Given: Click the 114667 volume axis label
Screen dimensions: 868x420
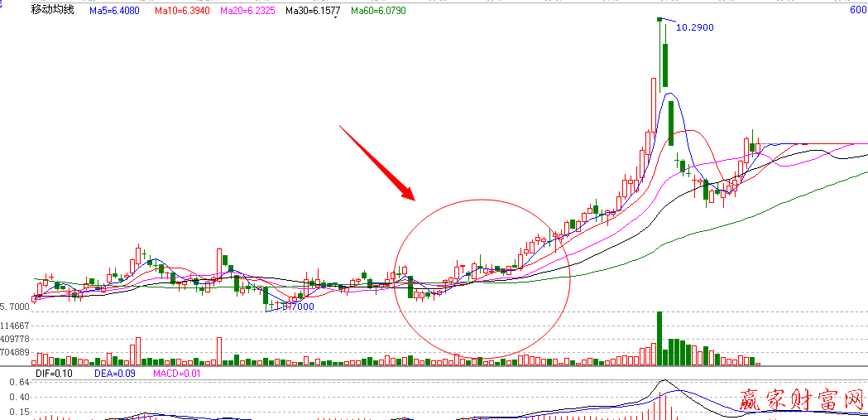Looking at the screenshot, I should pos(15,326).
